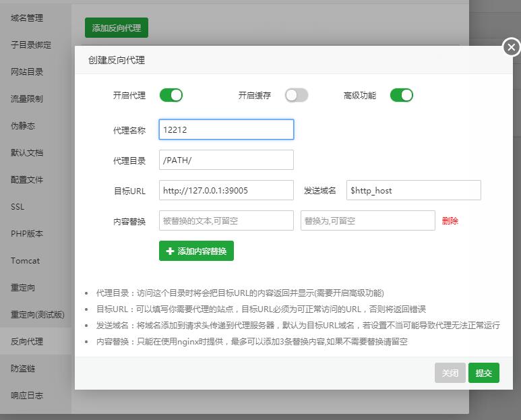Open the PHP版本 sidebar item
This screenshot has height=420, width=521.
[x=27, y=234]
